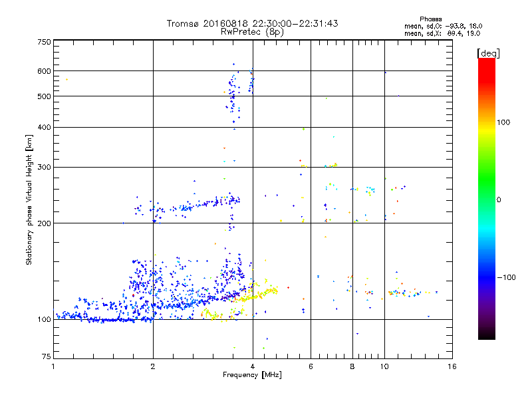Viewport: 532px width, 399px height.
Task: Click the colorbar tick label '-100'
Action: click(506, 277)
